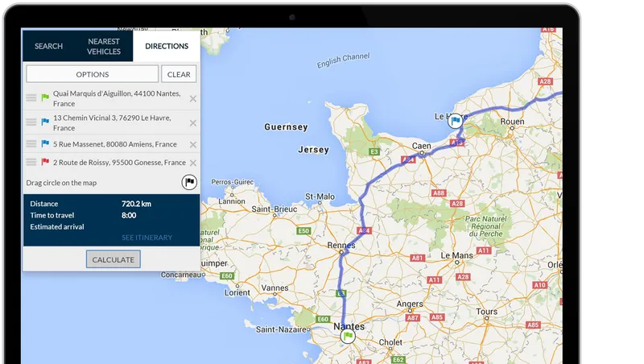Click the Rennes city label on map
The height and width of the screenshot is (364, 644).
coord(341,246)
